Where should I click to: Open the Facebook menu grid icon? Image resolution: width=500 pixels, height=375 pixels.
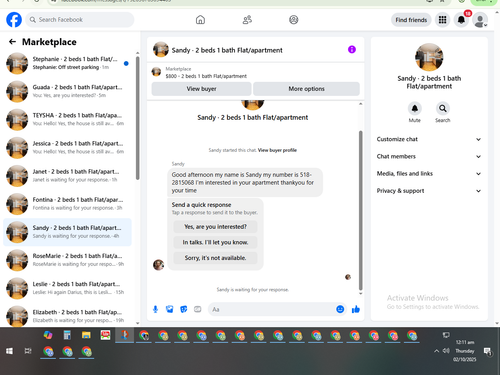point(442,20)
